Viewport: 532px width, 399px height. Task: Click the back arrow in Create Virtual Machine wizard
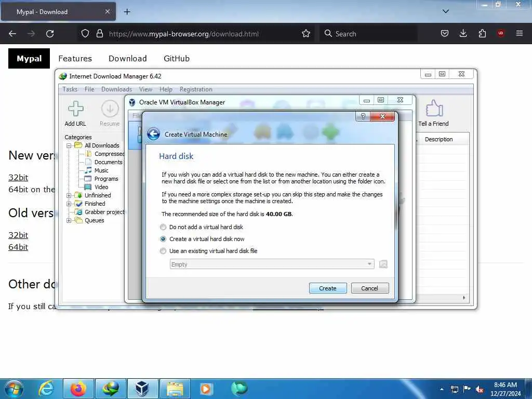153,134
